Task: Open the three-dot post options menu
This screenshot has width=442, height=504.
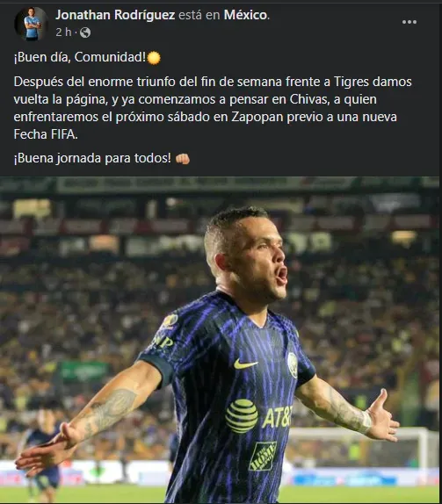Action: (x=409, y=22)
